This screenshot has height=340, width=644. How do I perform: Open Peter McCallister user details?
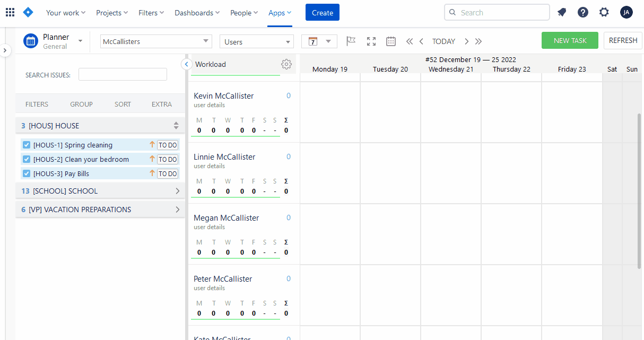(x=209, y=288)
